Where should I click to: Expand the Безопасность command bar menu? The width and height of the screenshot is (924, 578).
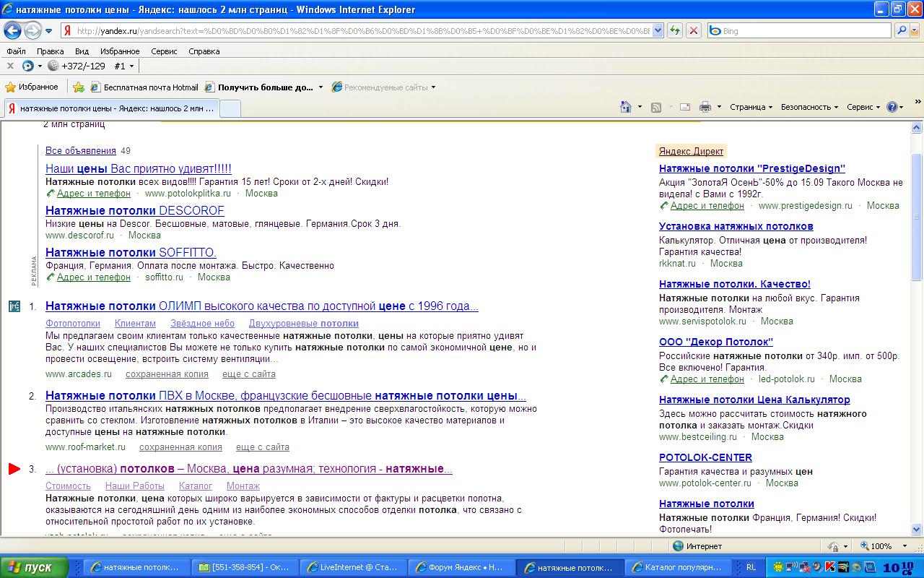(809, 107)
